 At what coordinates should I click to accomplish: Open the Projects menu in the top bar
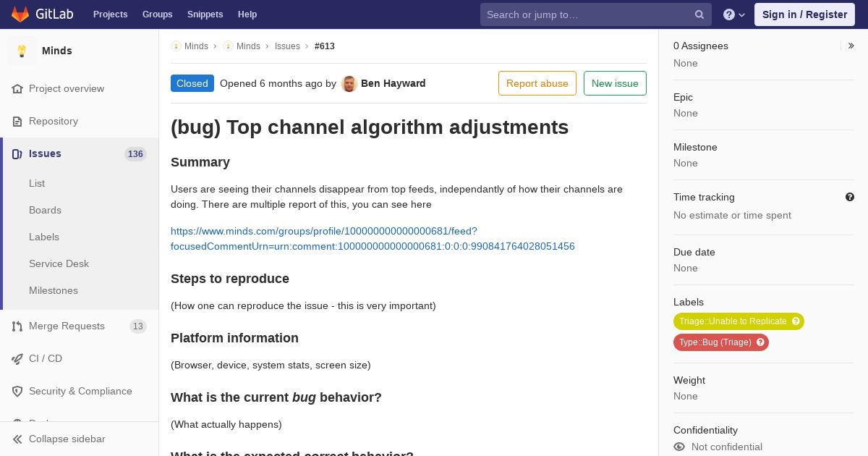[x=110, y=14]
